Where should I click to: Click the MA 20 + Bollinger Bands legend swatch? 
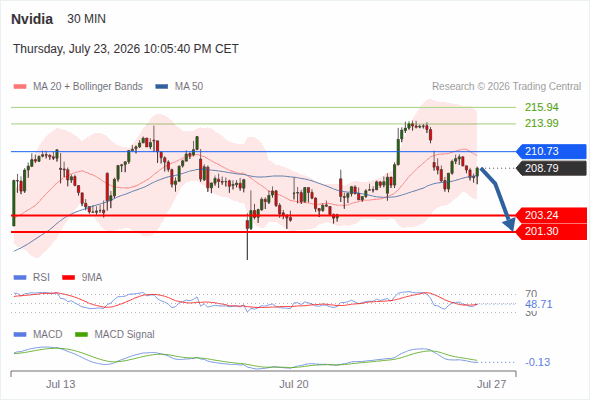coord(20,87)
